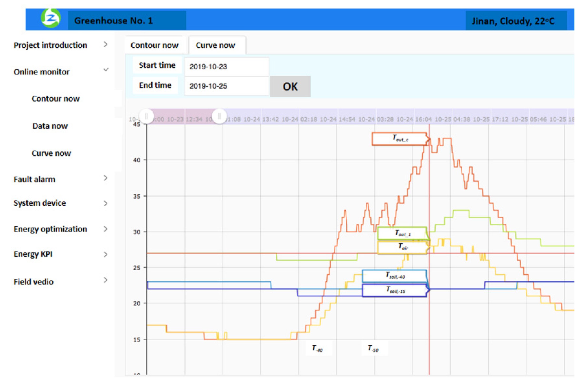
Task: Expand System device menu arrow
Action: 105,203
